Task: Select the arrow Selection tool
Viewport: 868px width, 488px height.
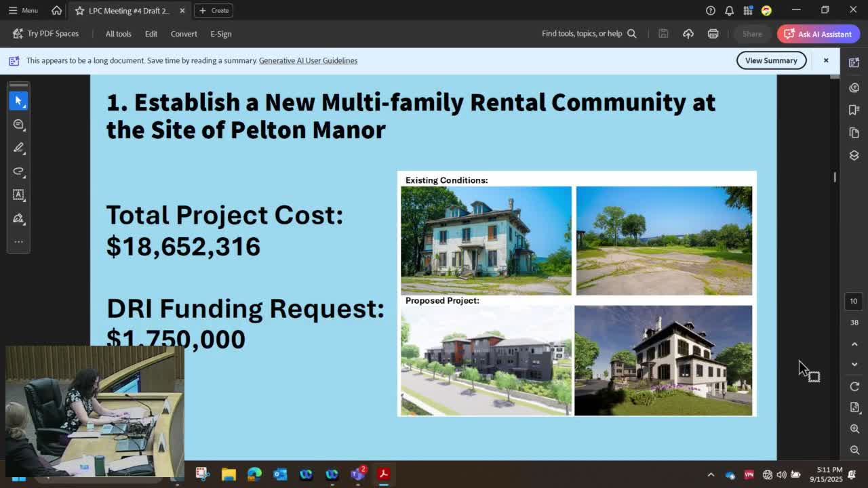Action: pyautogui.click(x=18, y=100)
